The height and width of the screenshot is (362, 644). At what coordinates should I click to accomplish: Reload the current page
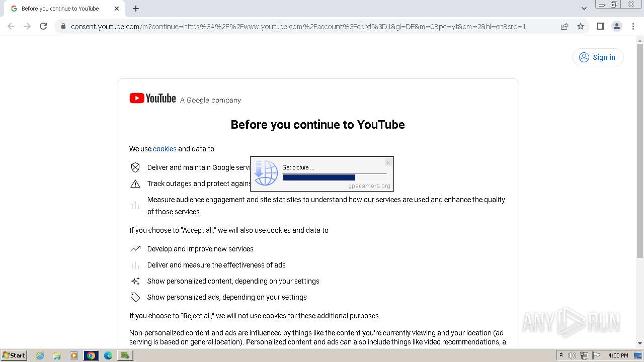point(43,26)
